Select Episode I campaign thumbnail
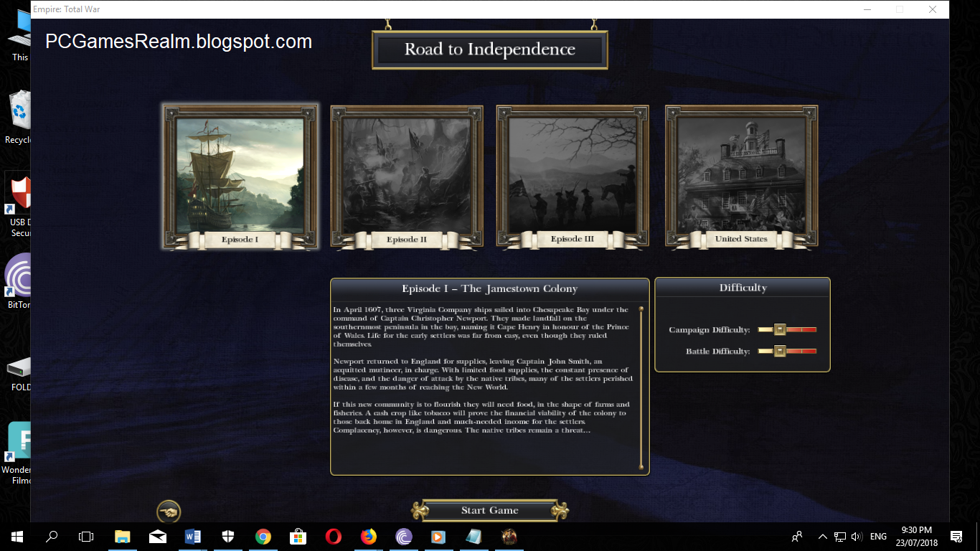 [x=240, y=176]
